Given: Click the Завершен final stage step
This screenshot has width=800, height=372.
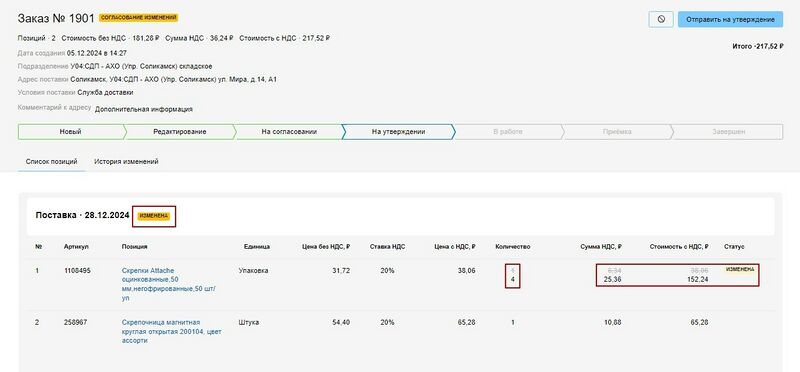Looking at the screenshot, I should point(728,132).
